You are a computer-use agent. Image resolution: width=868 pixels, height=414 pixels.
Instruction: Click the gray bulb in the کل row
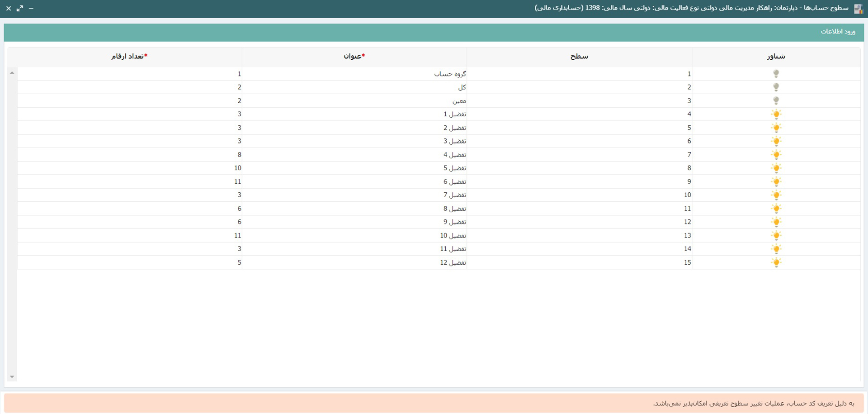pyautogui.click(x=776, y=87)
